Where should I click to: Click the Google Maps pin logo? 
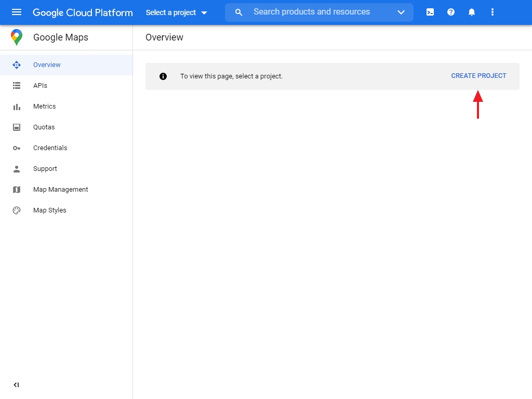[x=17, y=37]
